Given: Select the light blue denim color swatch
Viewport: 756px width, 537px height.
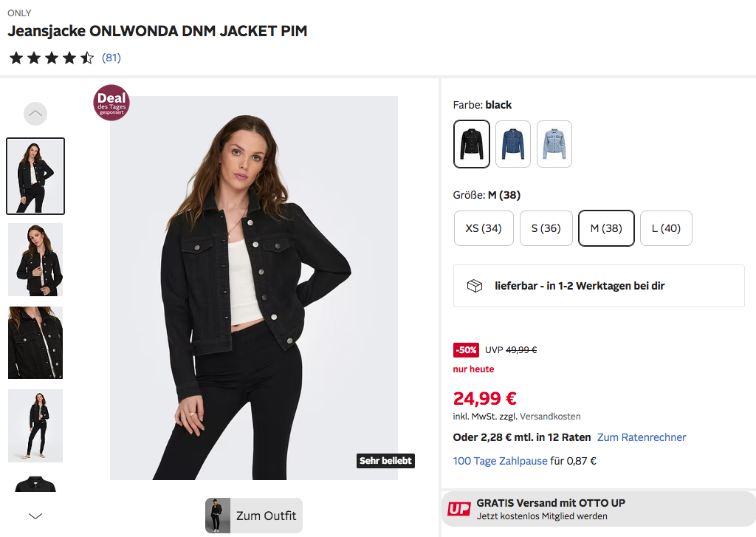Looking at the screenshot, I should tap(554, 144).
